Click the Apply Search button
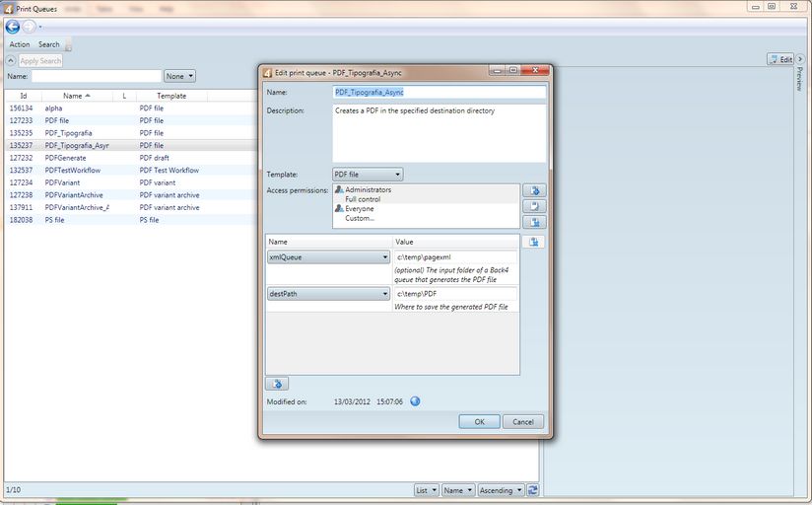Viewport: 812px width, 505px height. [x=40, y=61]
